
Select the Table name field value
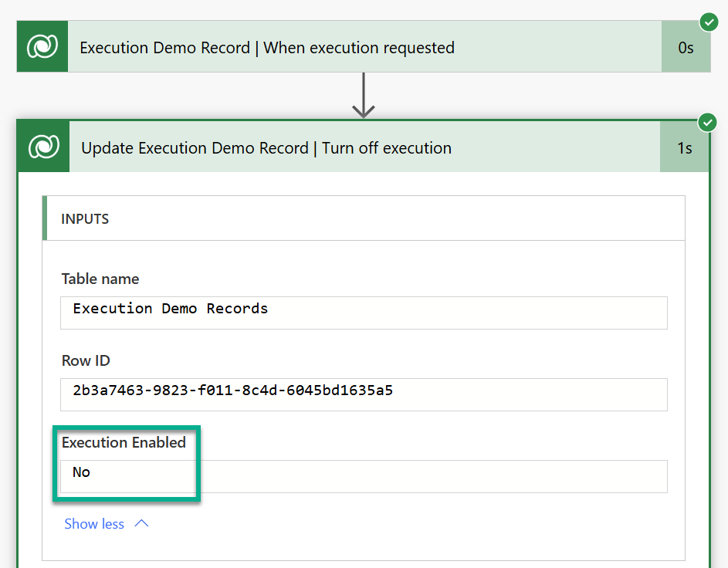[364, 313]
